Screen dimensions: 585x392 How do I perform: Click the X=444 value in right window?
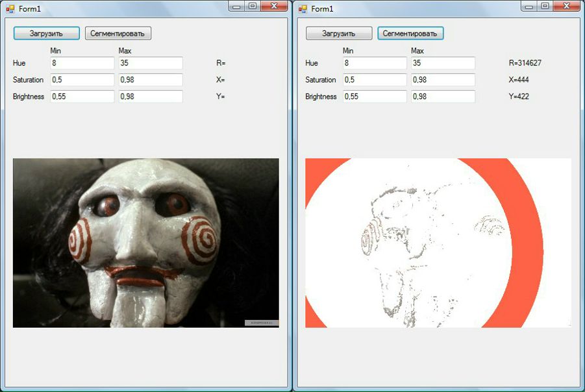519,80
